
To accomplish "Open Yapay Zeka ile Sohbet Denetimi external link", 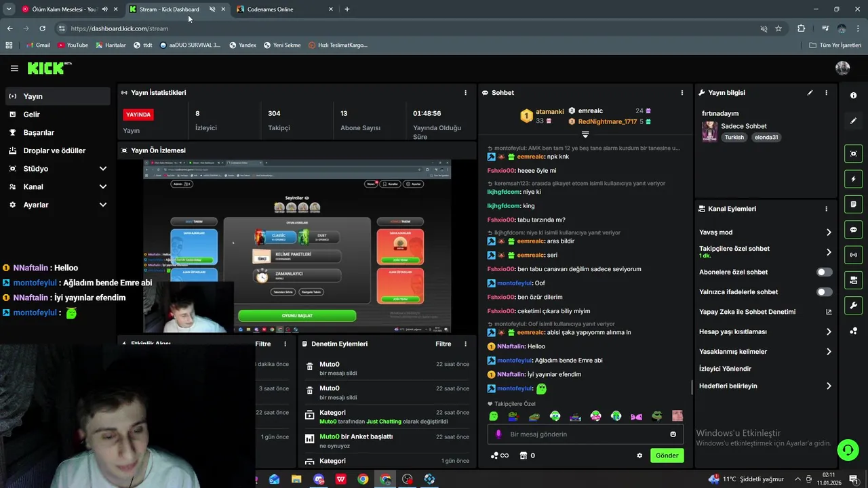I will click(x=829, y=312).
